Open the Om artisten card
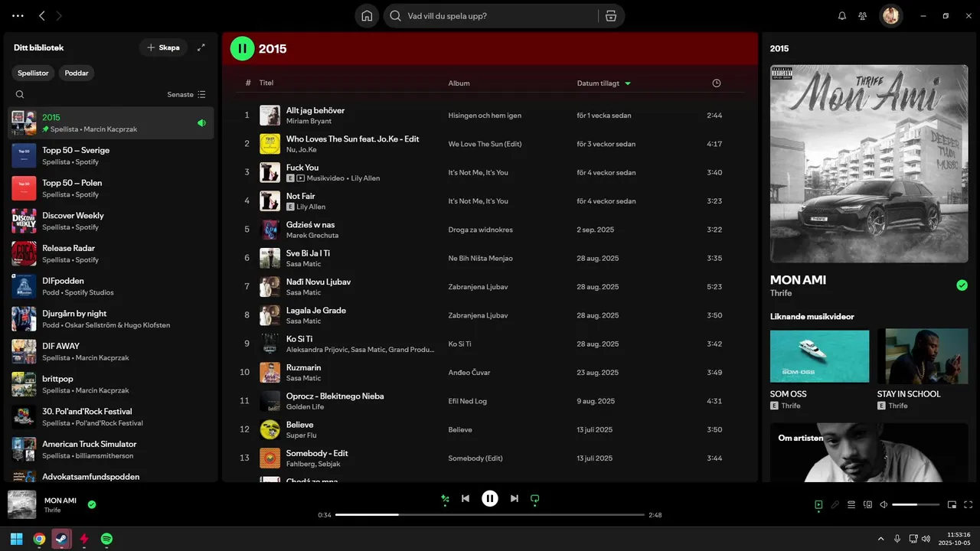980x551 pixels. pyautogui.click(x=869, y=452)
